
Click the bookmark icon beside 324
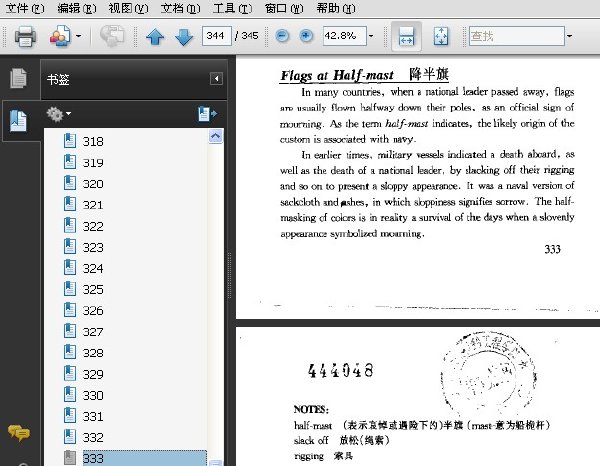(70, 267)
